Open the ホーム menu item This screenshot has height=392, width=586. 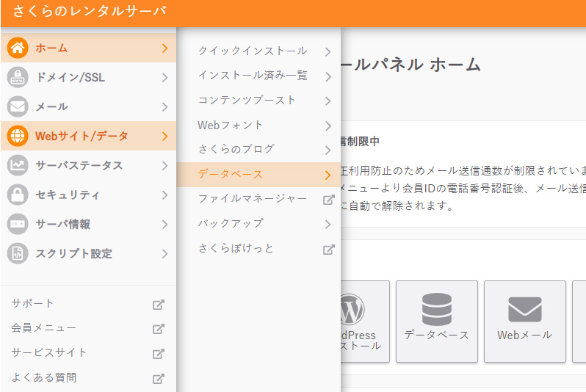tap(89, 48)
